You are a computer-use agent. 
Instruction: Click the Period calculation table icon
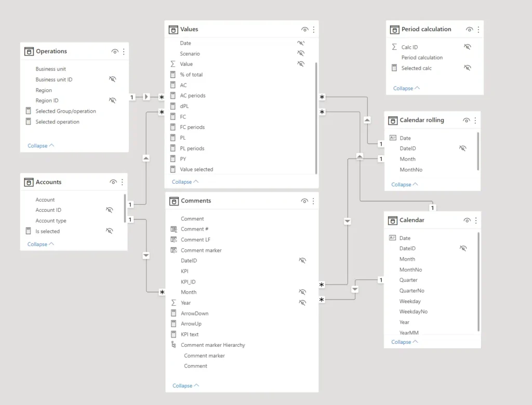click(x=394, y=30)
